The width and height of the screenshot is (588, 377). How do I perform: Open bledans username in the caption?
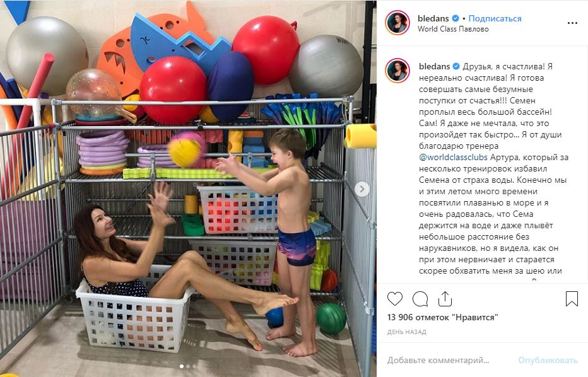click(x=434, y=66)
